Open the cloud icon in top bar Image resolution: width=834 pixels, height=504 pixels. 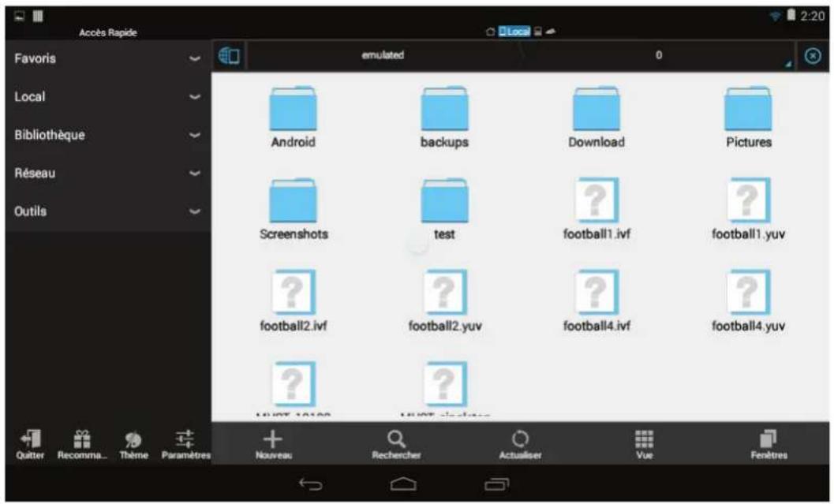click(x=551, y=32)
